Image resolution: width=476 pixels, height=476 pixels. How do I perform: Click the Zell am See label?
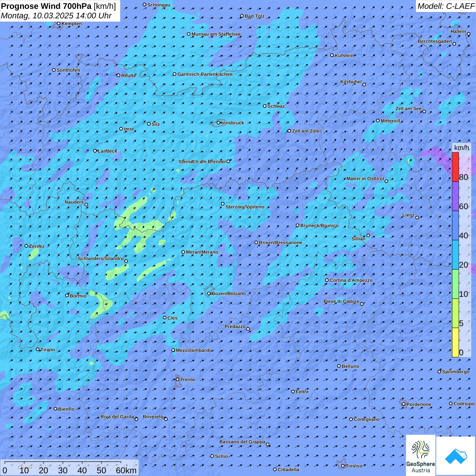(x=408, y=108)
